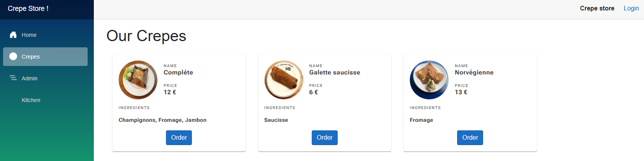Click the Home house icon
This screenshot has width=644, height=161.
click(x=13, y=35)
